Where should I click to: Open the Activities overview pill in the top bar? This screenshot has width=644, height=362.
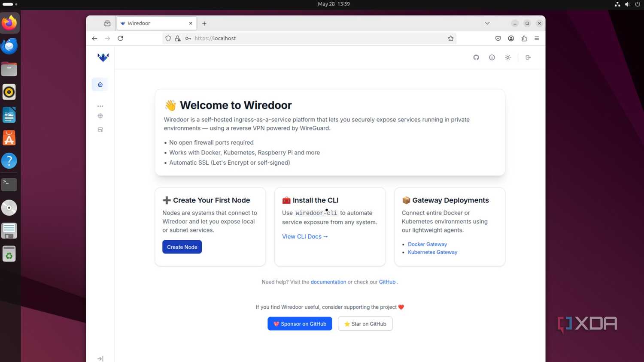[9, 4]
